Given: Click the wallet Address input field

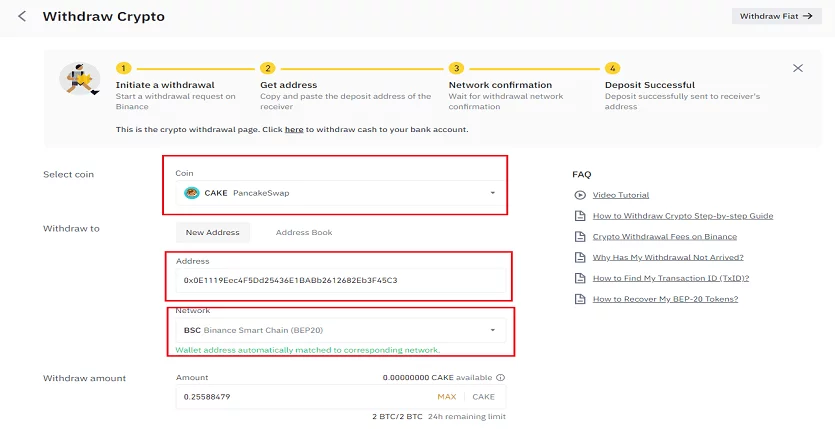Looking at the screenshot, I should [x=338, y=280].
